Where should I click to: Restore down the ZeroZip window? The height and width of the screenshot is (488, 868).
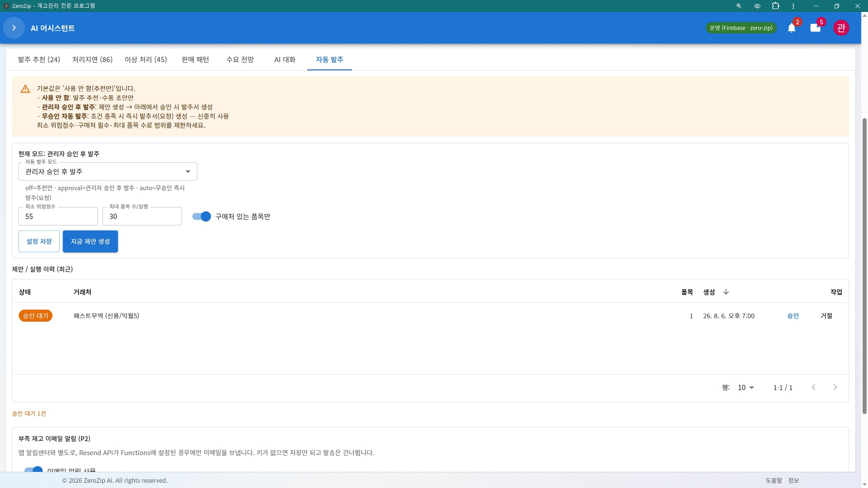[837, 6]
